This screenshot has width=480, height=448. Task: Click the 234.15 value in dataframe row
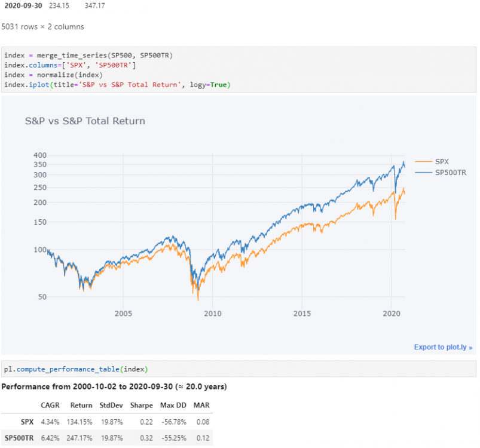click(x=59, y=5)
